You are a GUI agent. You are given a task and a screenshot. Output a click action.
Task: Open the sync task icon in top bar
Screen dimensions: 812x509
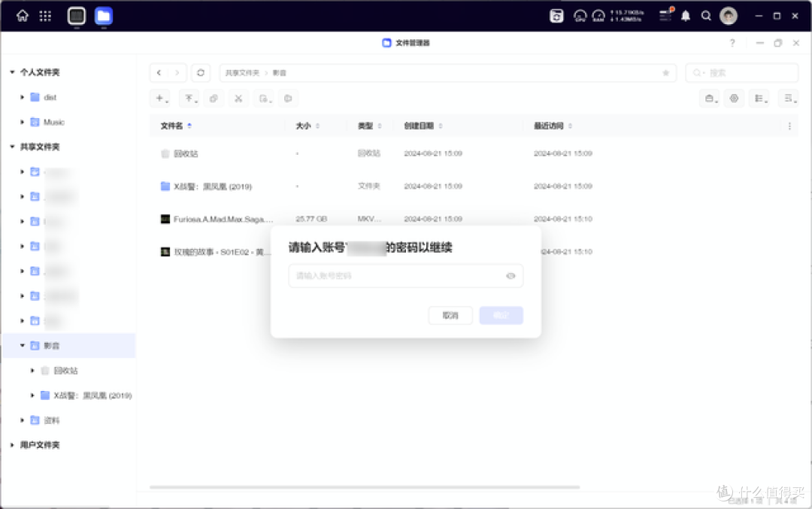click(x=556, y=16)
